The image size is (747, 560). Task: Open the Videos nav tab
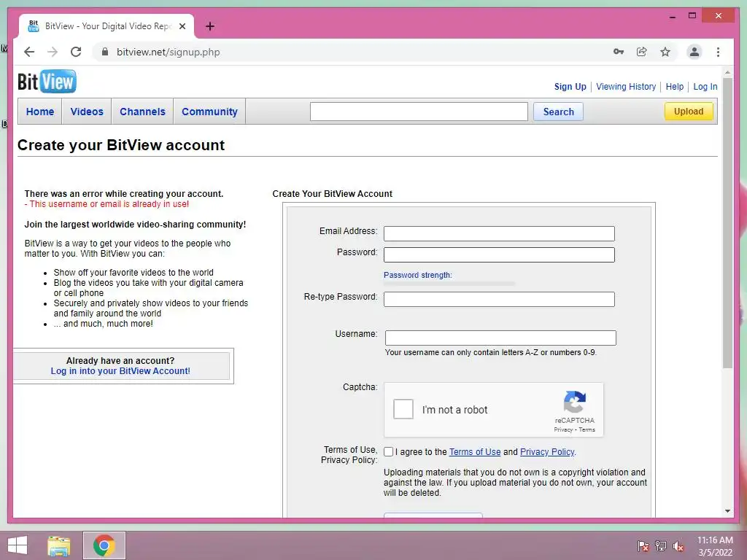point(87,112)
